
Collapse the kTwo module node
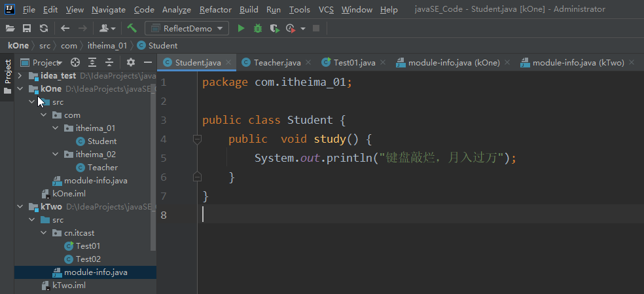[20, 207]
